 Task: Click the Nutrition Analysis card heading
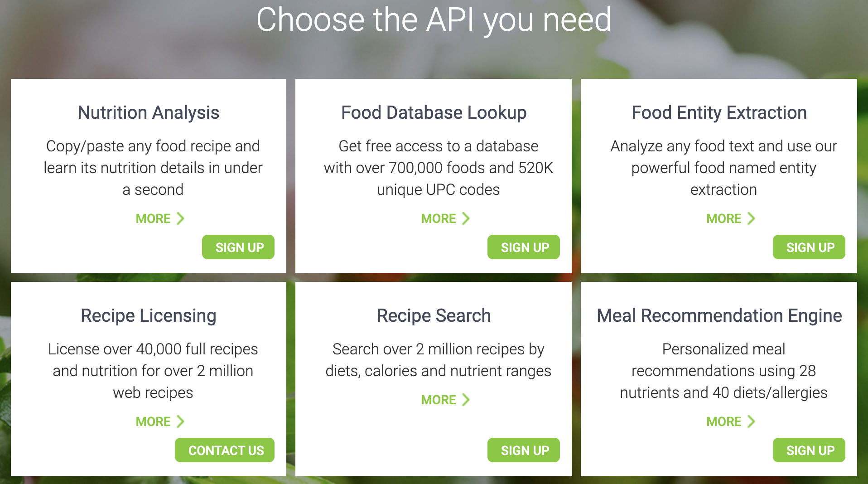[148, 112]
